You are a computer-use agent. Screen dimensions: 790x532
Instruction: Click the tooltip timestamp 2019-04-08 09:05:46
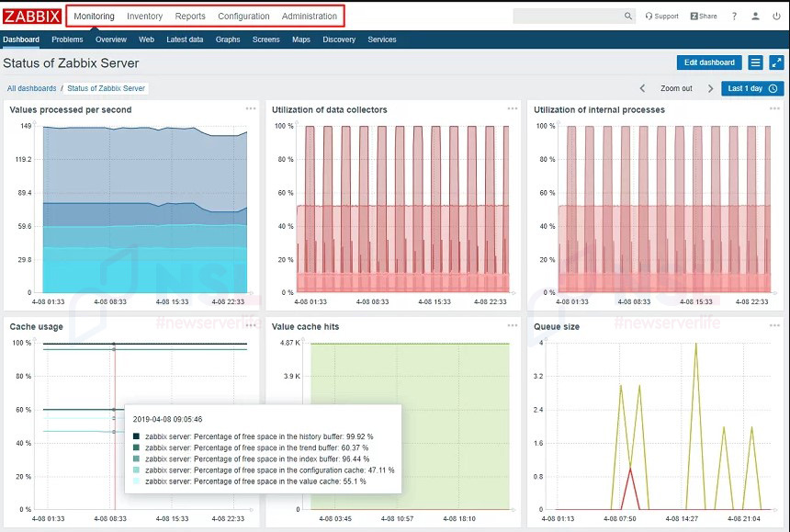[x=167, y=419]
